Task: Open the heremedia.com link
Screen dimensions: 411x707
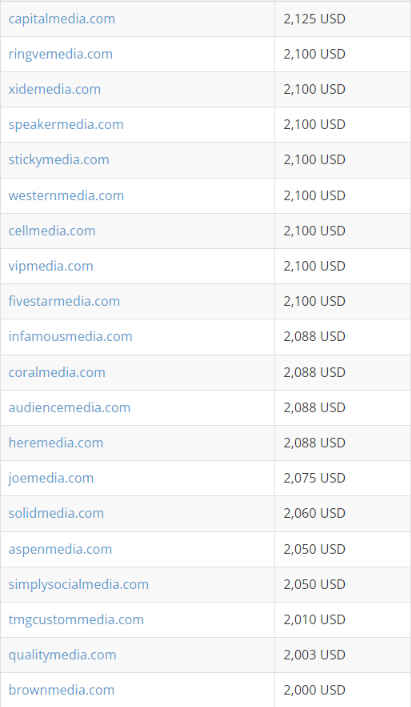Action: [x=56, y=443]
